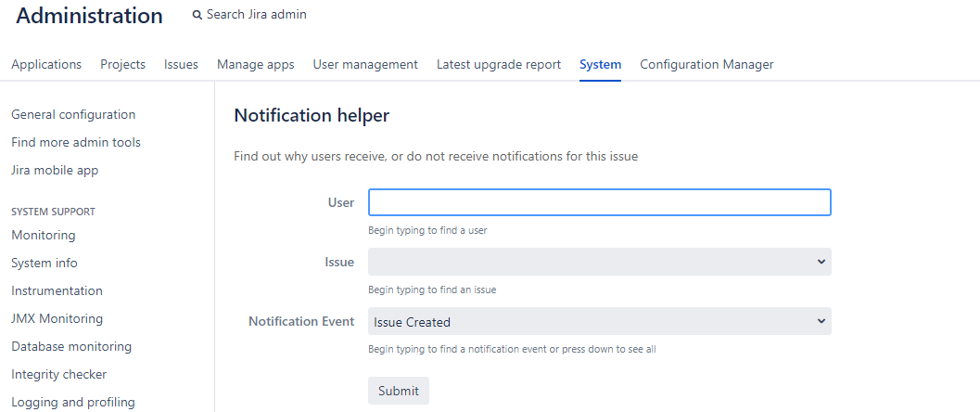This screenshot has height=412, width=980.
Task: Open General configuration in sidebar
Action: pos(73,114)
